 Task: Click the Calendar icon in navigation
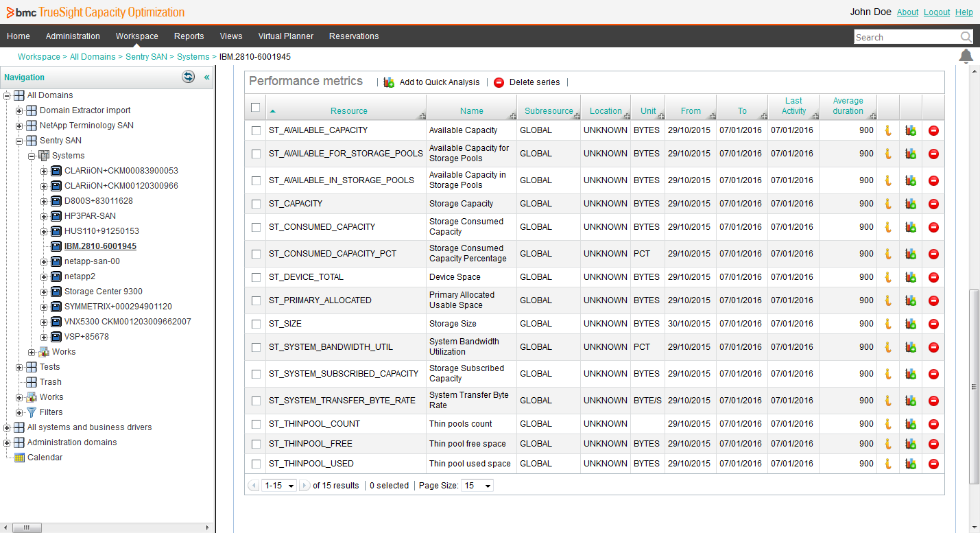(19, 458)
